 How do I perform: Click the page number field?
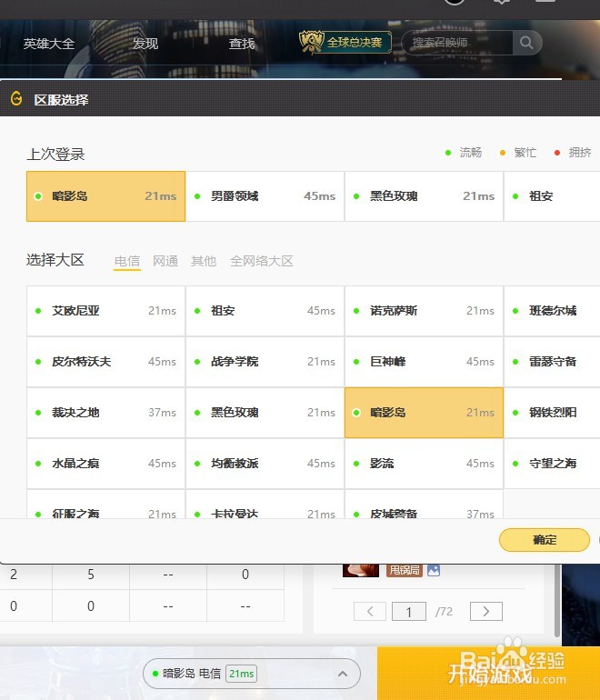pos(409,611)
